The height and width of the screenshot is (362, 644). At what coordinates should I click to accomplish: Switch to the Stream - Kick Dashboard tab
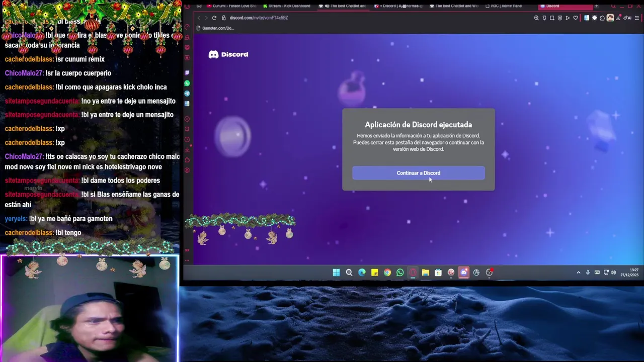point(287,6)
